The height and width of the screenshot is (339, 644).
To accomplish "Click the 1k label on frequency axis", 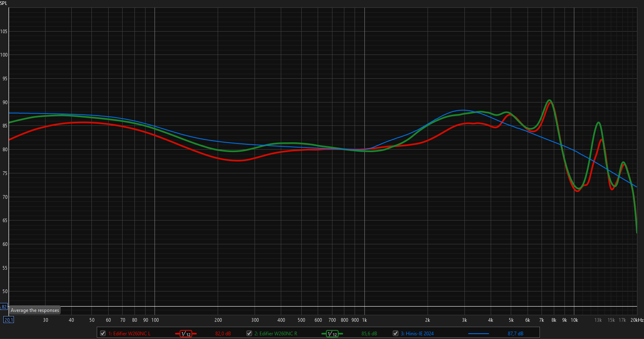I will coord(364,320).
